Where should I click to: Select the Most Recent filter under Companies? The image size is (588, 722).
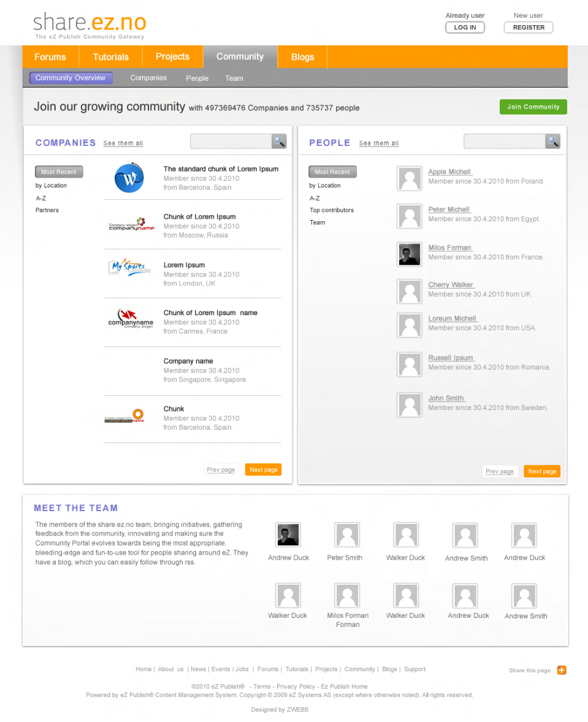[x=59, y=172]
